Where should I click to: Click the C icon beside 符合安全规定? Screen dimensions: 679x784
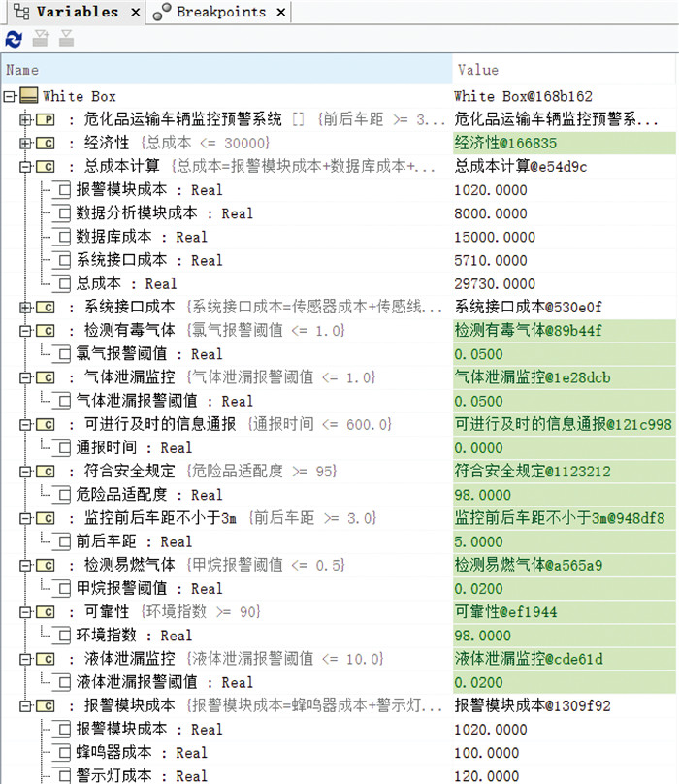(x=46, y=472)
